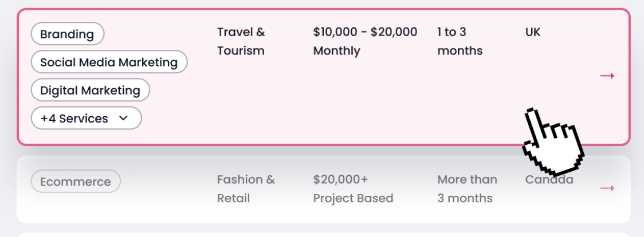Click the pink arrow on the Travel & Tourism row
Screen dimensions: 644x237
(x=607, y=76)
